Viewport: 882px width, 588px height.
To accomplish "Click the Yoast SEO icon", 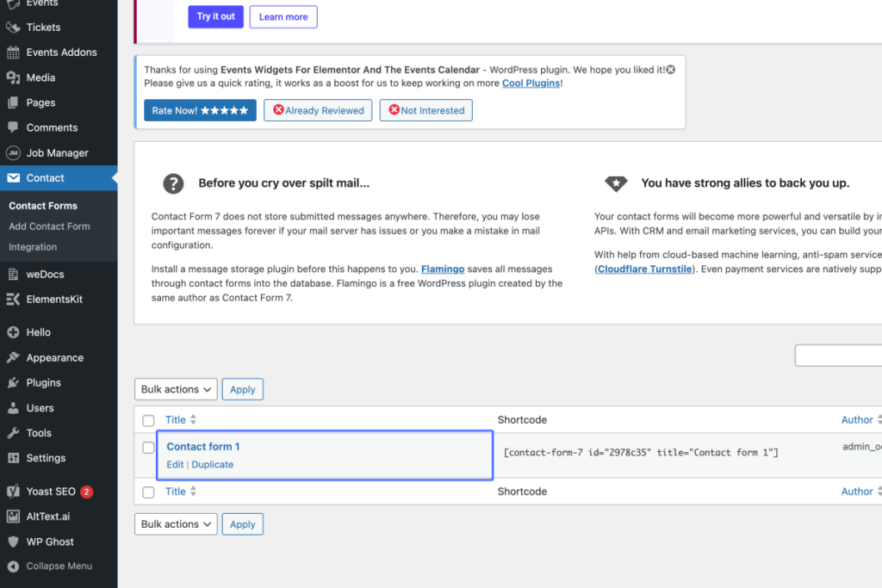I will (x=13, y=492).
